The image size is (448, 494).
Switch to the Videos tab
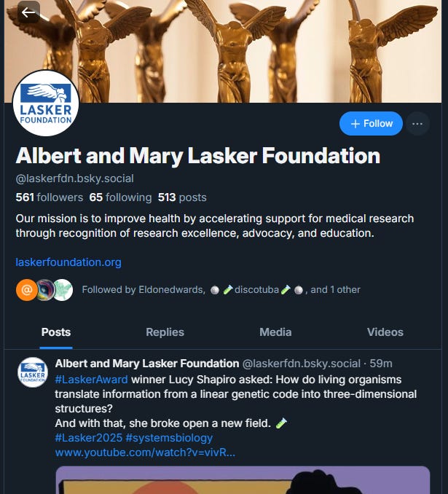pos(385,332)
